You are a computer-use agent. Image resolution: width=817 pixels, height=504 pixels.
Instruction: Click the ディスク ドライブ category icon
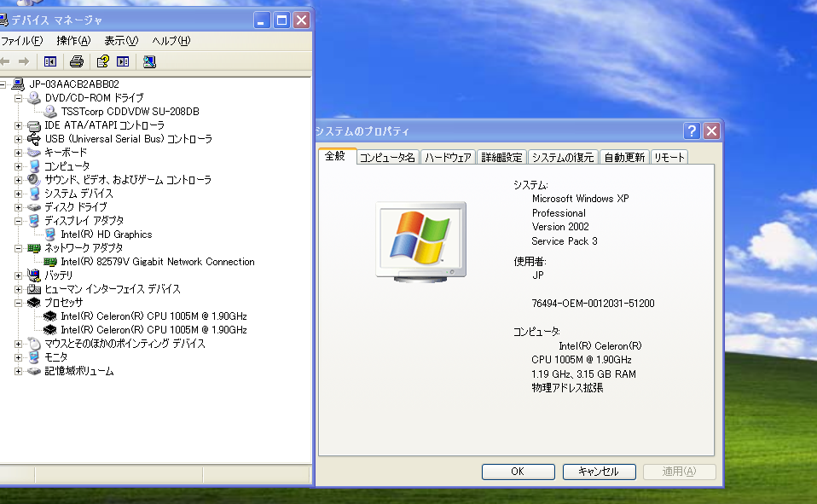pos(34,207)
